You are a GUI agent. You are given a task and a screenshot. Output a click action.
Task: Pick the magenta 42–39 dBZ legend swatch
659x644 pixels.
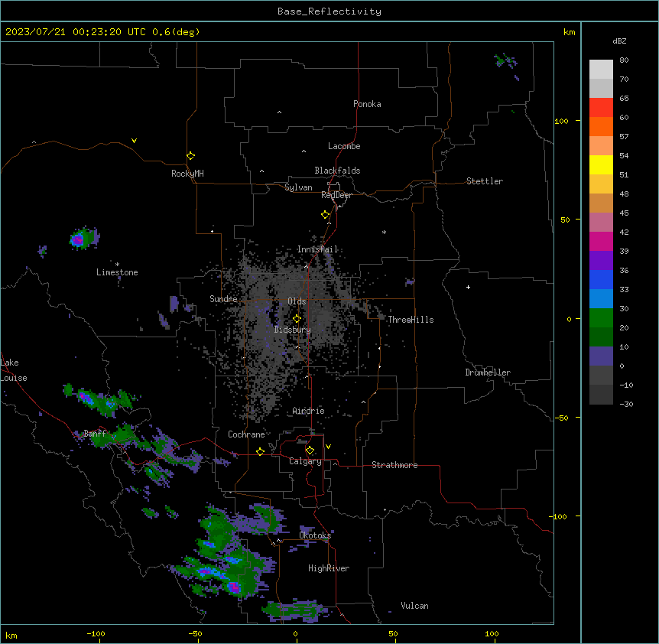point(601,241)
